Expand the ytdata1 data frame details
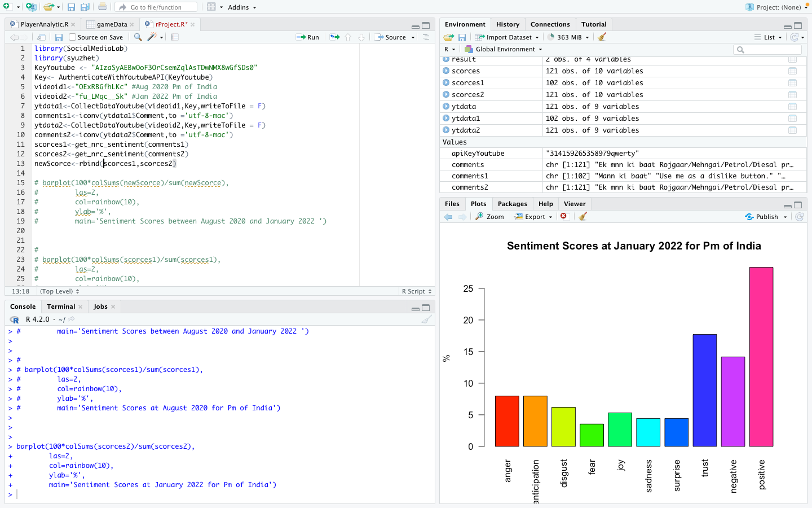 [x=446, y=119]
